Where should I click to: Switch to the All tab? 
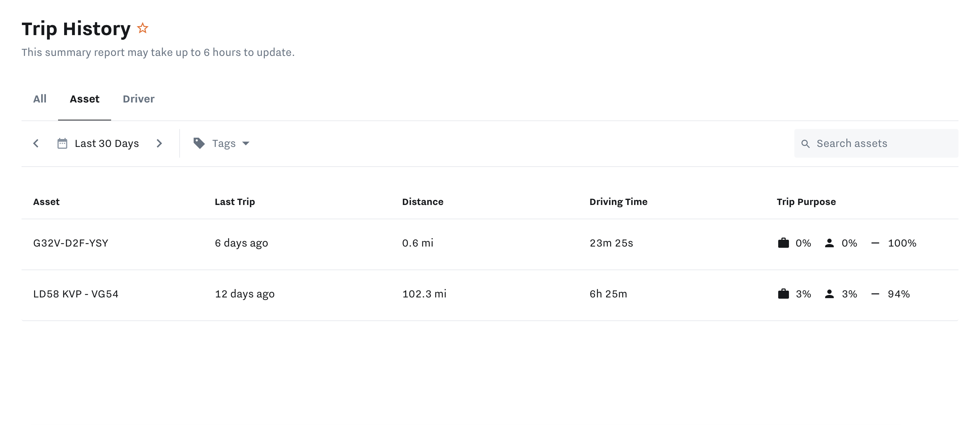(x=39, y=99)
